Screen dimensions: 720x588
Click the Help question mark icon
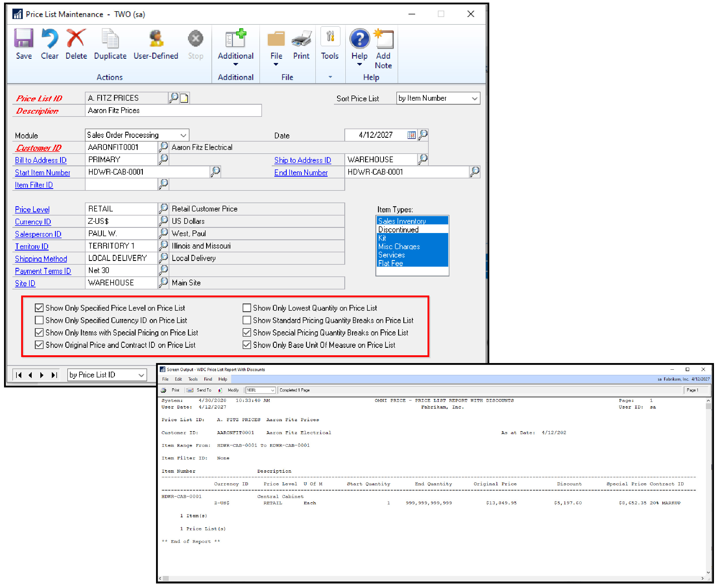tap(359, 38)
